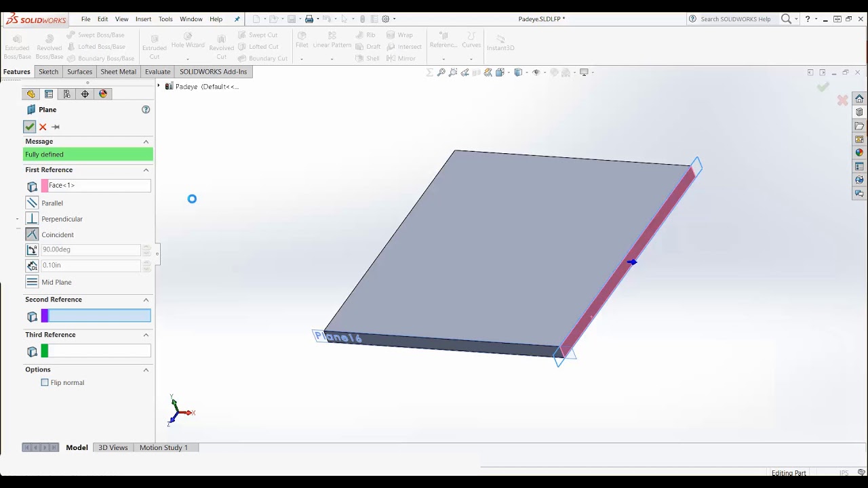Click the Previous View icon
Viewport: 868px width, 488px height.
465,73
